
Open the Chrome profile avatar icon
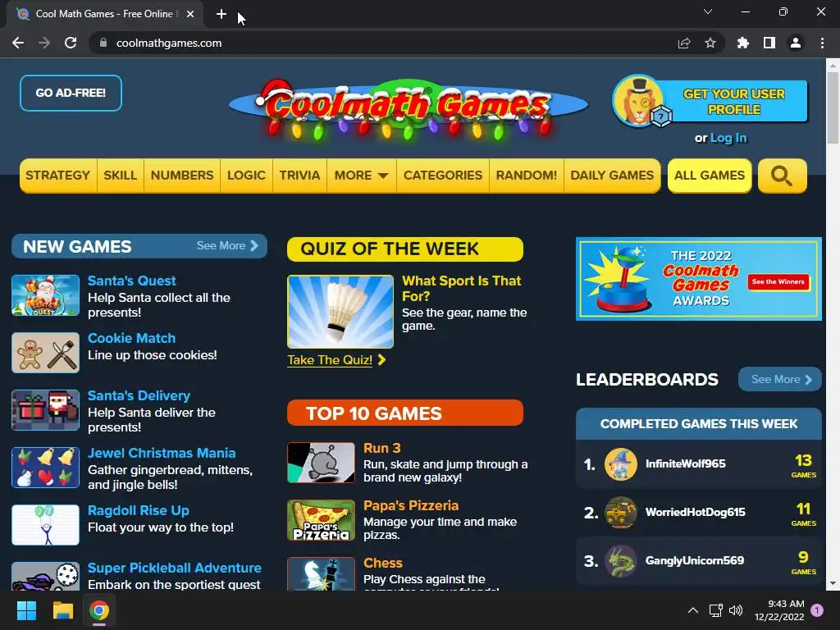tap(796, 43)
